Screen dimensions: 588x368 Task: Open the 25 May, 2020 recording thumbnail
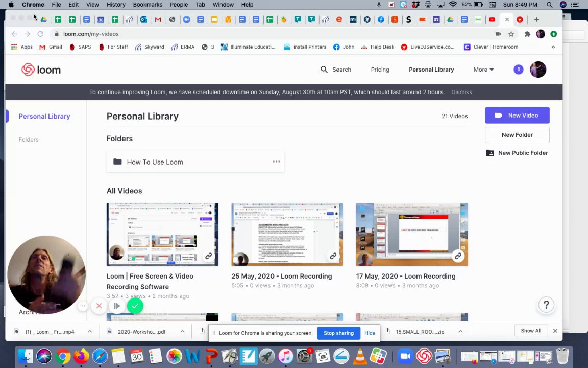(x=287, y=234)
